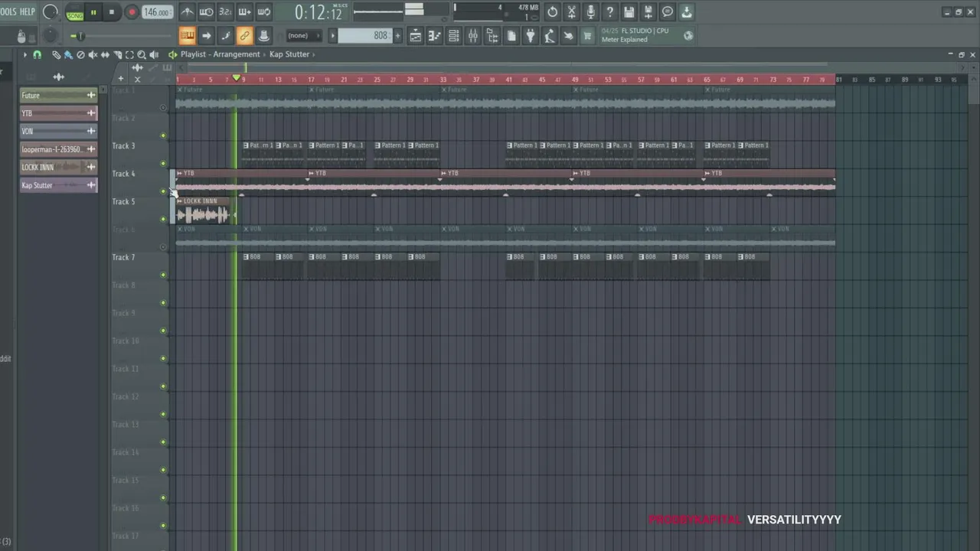Add new pattern with plus button
980x551 pixels.
pos(397,36)
